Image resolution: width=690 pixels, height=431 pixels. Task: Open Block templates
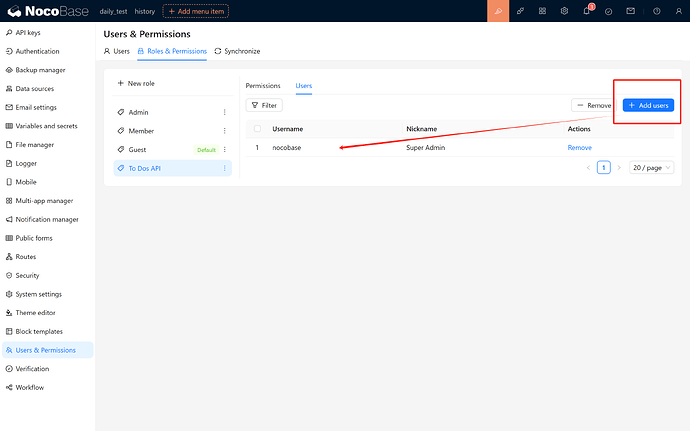pos(48,332)
